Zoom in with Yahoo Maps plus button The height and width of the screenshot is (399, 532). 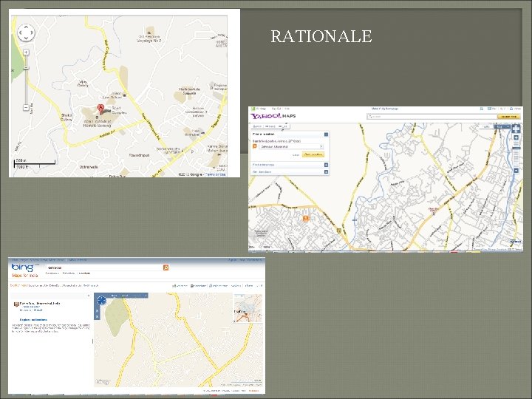click(x=516, y=137)
